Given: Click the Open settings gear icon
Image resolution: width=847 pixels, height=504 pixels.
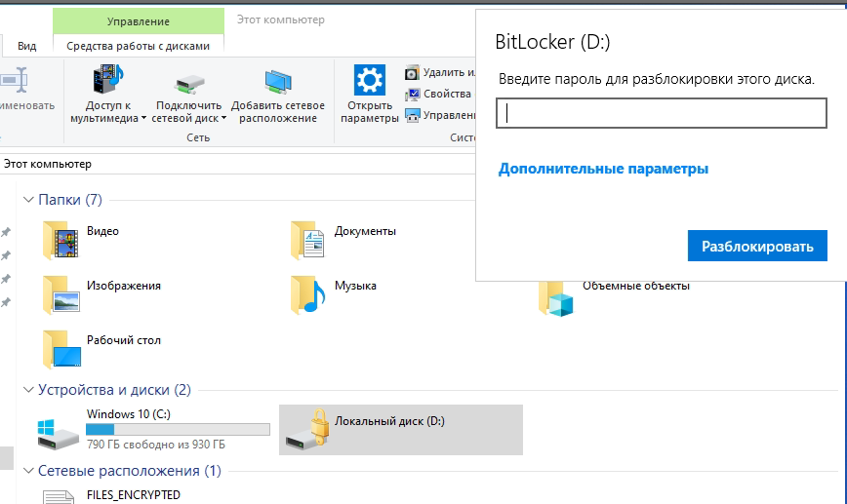Looking at the screenshot, I should click(370, 80).
